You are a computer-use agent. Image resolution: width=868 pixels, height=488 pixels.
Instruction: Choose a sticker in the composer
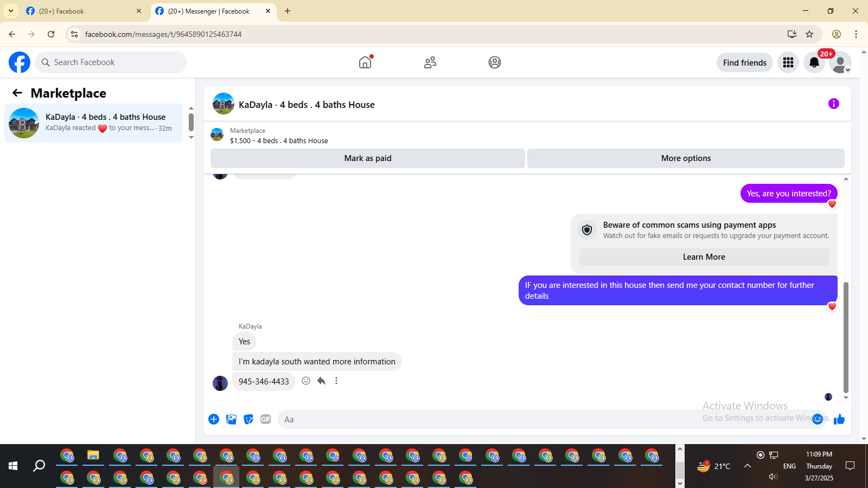[248, 419]
